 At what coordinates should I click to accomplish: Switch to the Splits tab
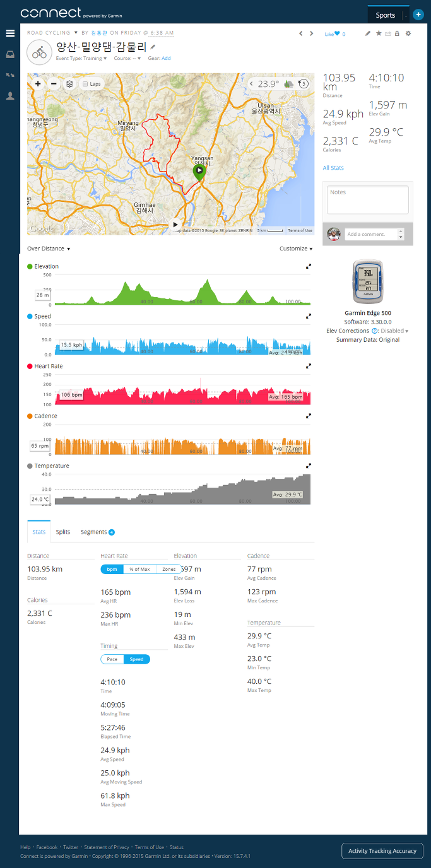click(63, 532)
